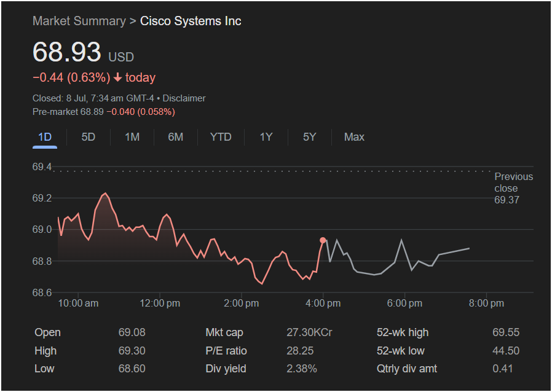The image size is (552, 392).
Task: Click the P/E ratio label
Action: (226, 350)
